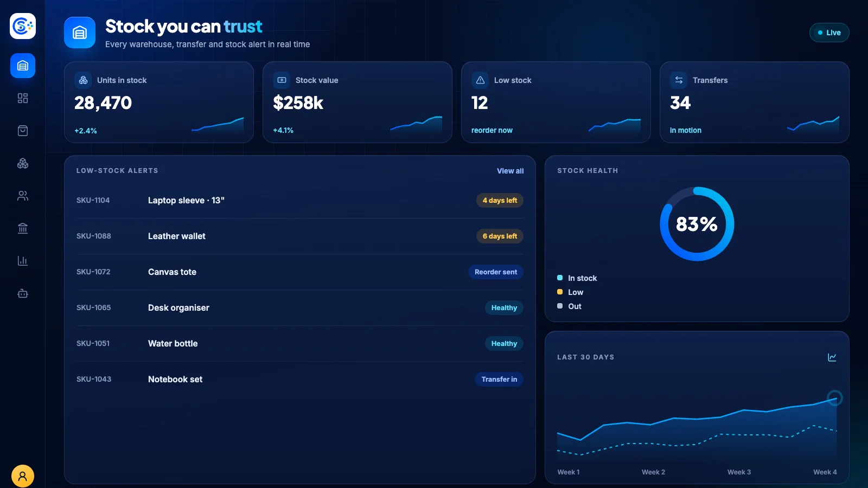Screen dimensions: 868x488
Task: Click the Transfers arrows icon
Action: click(679, 80)
